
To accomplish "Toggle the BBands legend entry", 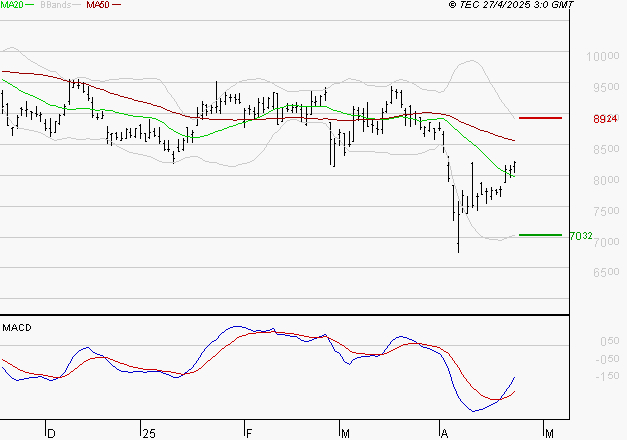I will [55, 5].
